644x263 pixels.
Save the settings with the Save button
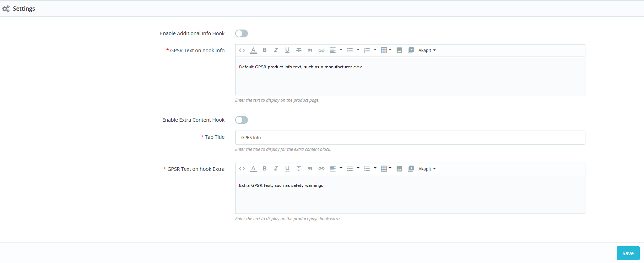click(x=628, y=253)
